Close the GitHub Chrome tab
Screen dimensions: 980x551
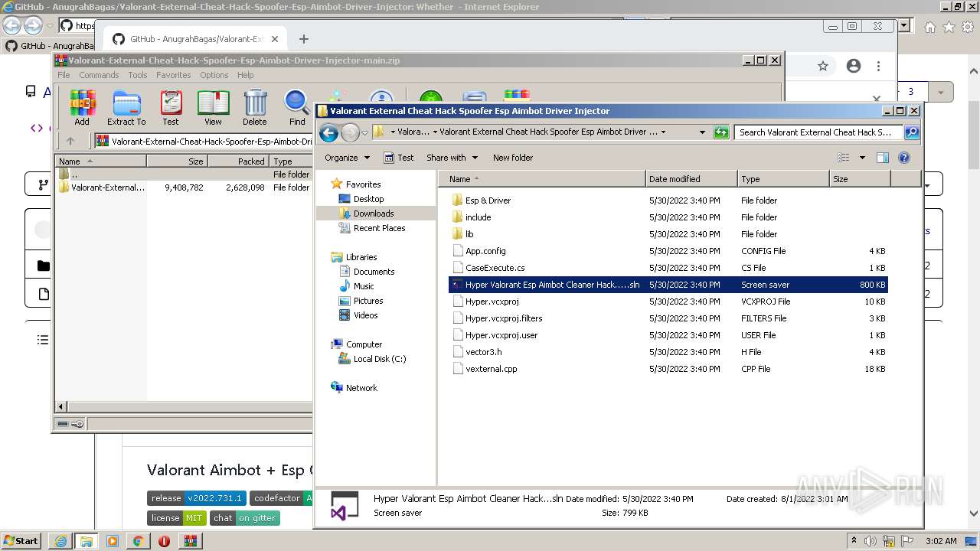tap(275, 39)
